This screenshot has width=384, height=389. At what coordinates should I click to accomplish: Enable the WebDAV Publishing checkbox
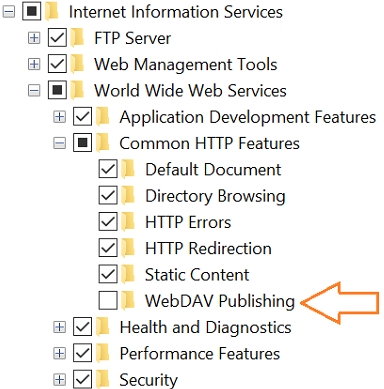click(108, 300)
